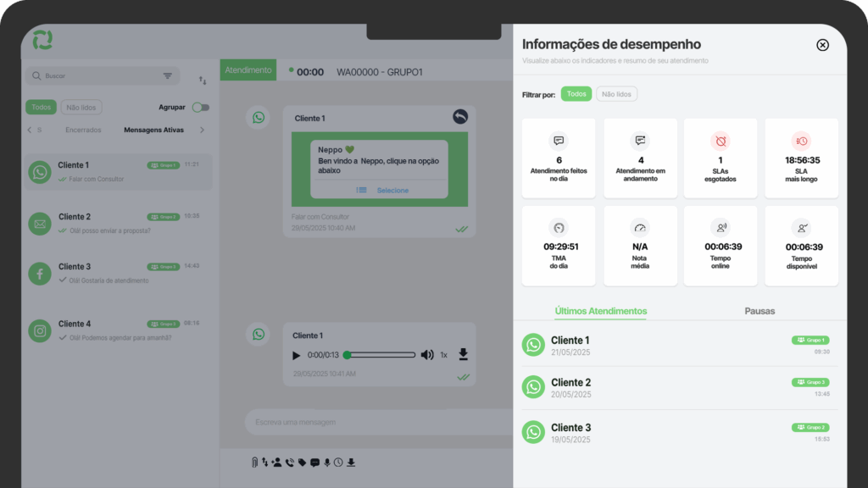868x488 pixels.
Task: Click the microphone icon in message toolbar
Action: (327, 463)
